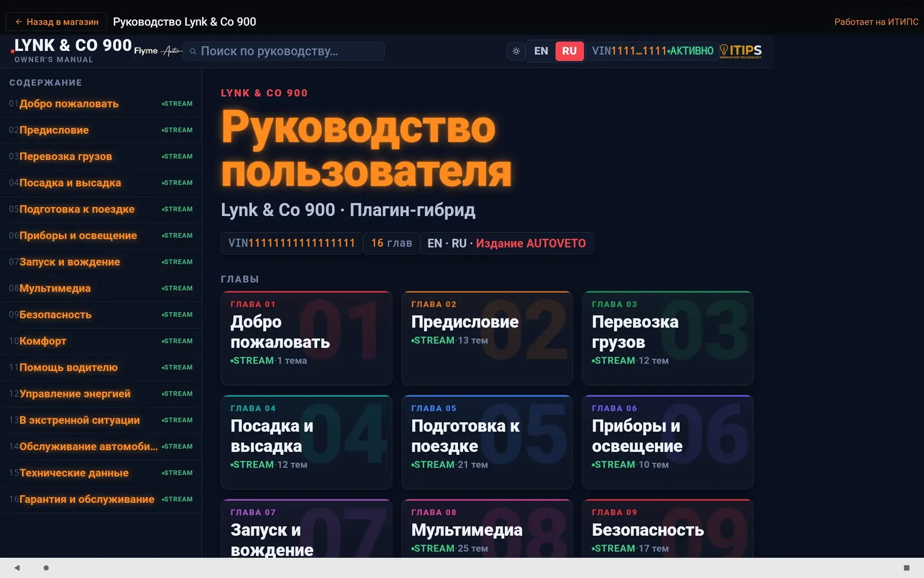924x578 pixels.
Task: Select sidebar chapter 11 Помощь водителю
Action: 101,368
